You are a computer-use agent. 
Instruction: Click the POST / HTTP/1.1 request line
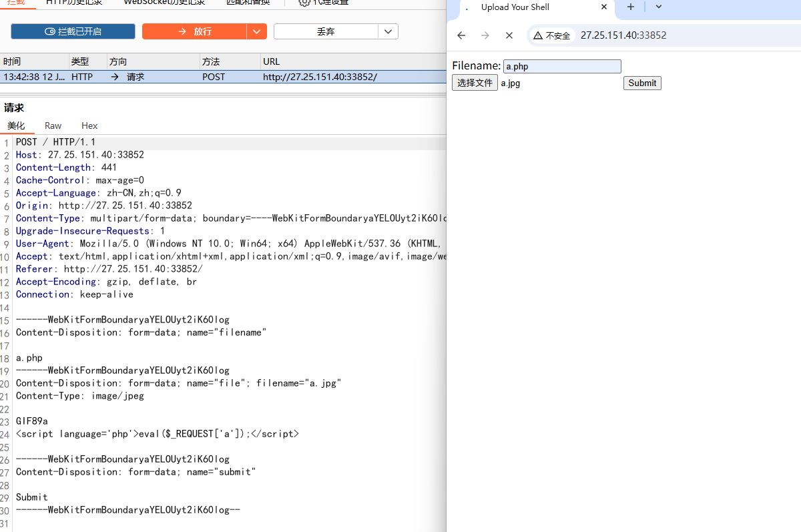click(x=56, y=142)
